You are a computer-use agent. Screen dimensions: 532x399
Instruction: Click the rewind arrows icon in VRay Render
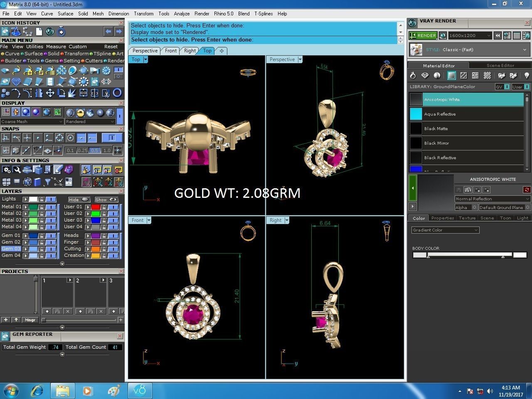coord(498,35)
